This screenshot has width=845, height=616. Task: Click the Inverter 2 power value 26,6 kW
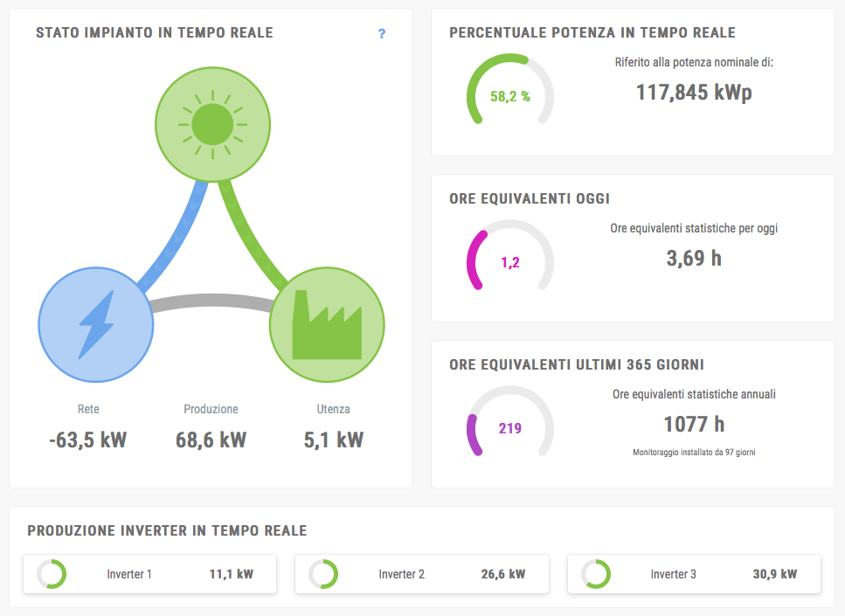click(503, 574)
